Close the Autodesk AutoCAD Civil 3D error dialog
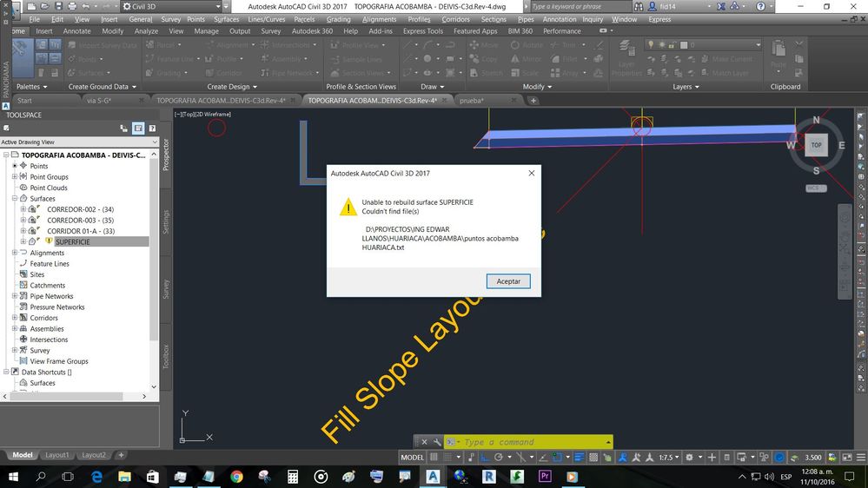This screenshot has width=868, height=488. point(532,173)
